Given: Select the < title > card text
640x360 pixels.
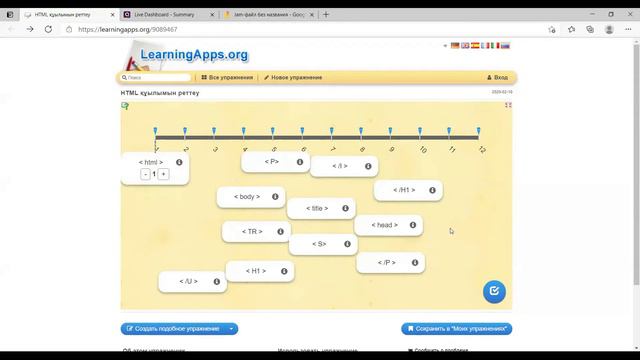Looking at the screenshot, I should click(x=317, y=208).
